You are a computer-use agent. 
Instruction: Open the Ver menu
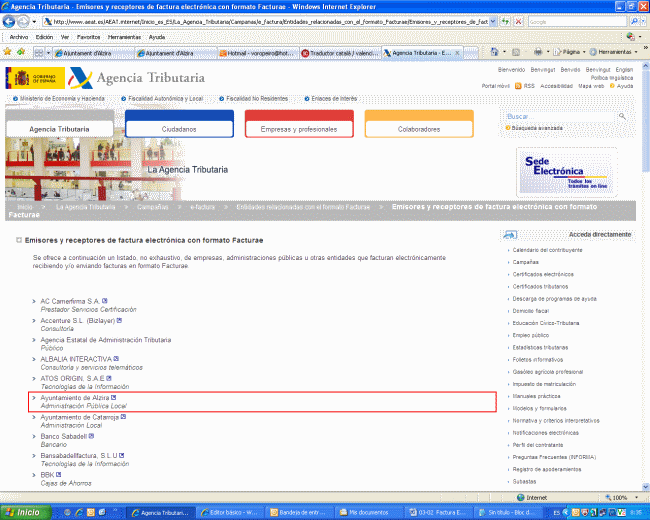[65, 37]
